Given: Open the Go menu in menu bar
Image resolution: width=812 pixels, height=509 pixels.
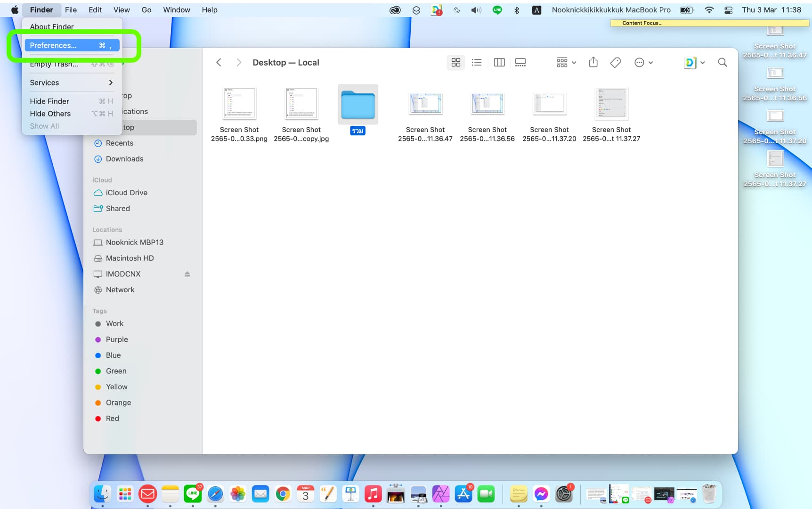Looking at the screenshot, I should pos(146,10).
